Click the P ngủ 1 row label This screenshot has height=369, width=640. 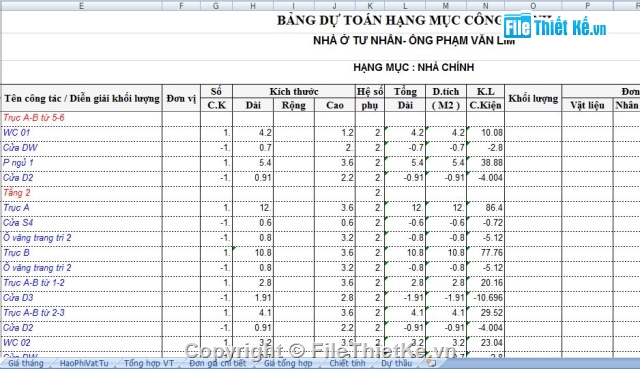18,163
